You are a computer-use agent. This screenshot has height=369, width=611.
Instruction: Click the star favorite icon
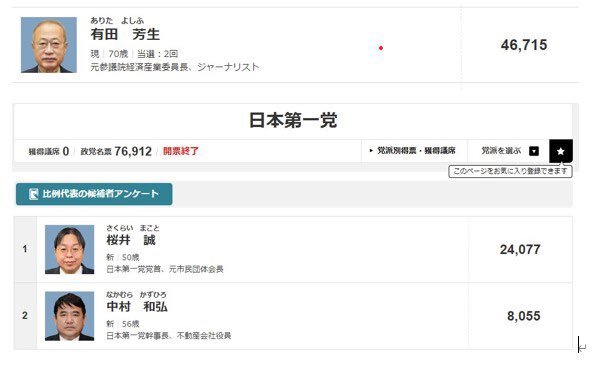click(561, 151)
